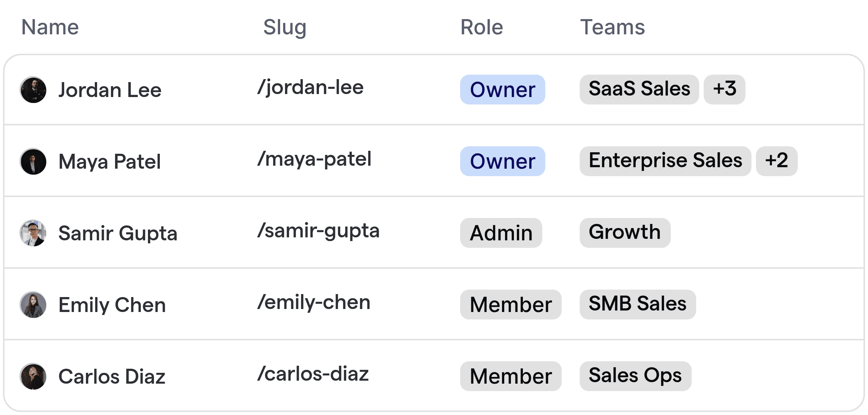Click Maya Patel's profile avatar

[34, 161]
